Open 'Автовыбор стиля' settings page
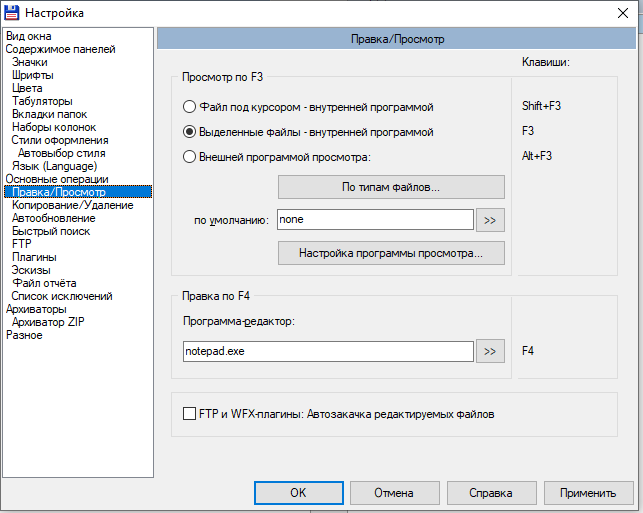The image size is (643, 513). [x=62, y=153]
